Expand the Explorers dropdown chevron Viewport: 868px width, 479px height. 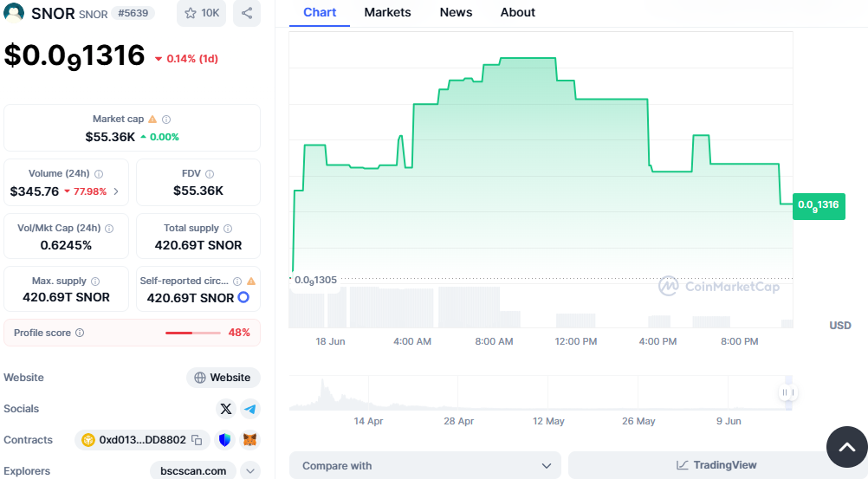click(250, 470)
